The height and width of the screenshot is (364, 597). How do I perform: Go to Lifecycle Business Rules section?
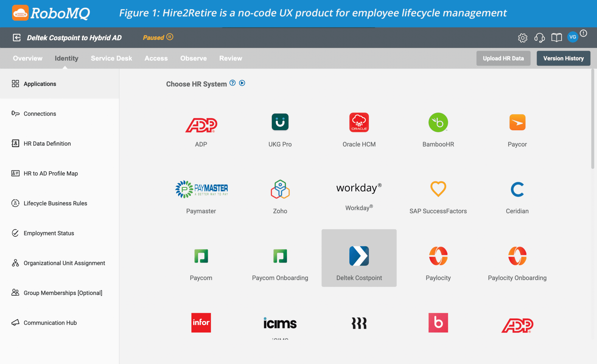click(x=55, y=203)
